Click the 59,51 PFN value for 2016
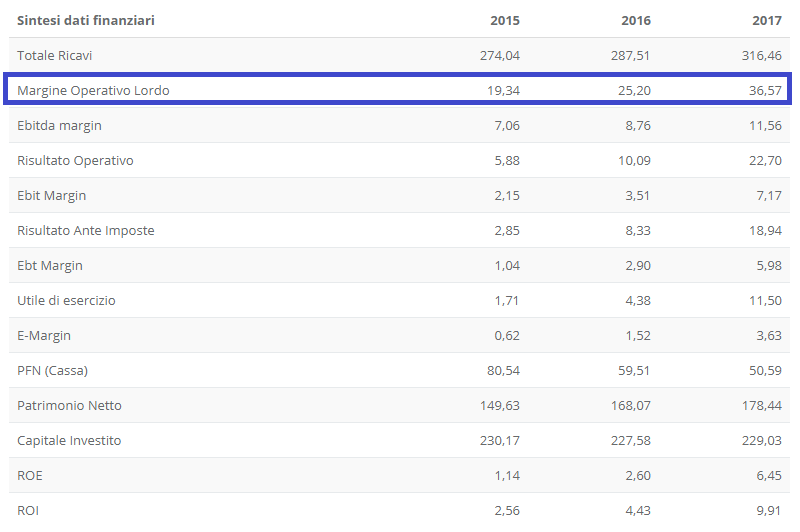The width and height of the screenshot is (800, 532). coord(633,370)
